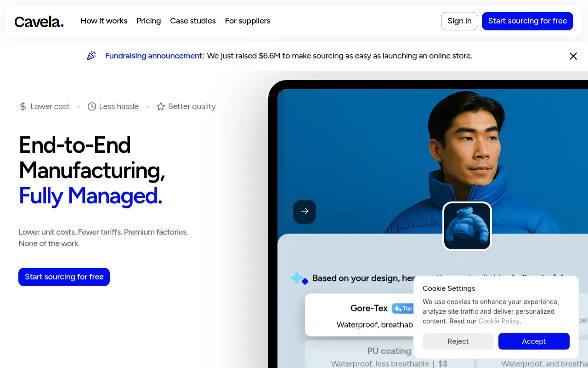This screenshot has width=588, height=368.
Task: Go to Pricing in the navigation
Action: coord(149,21)
